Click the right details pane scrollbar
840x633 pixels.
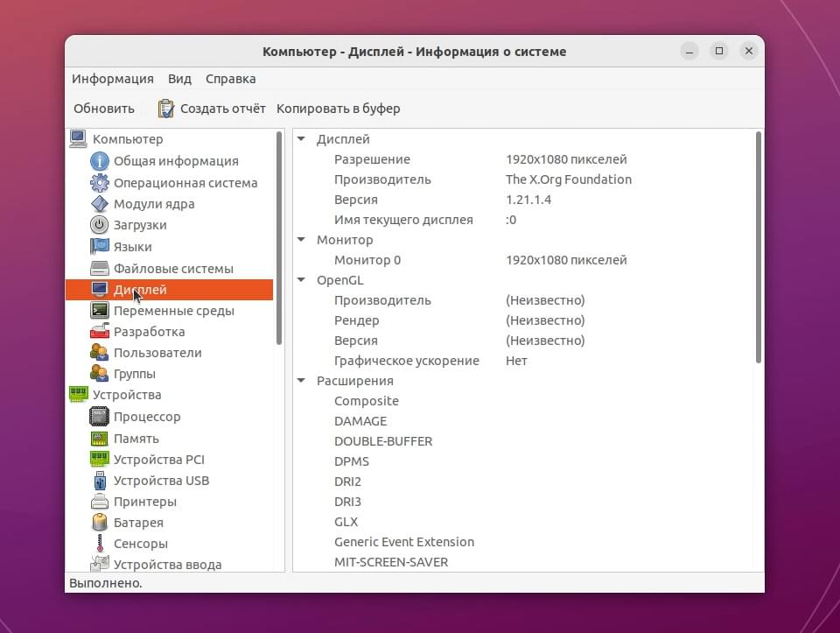(x=758, y=248)
